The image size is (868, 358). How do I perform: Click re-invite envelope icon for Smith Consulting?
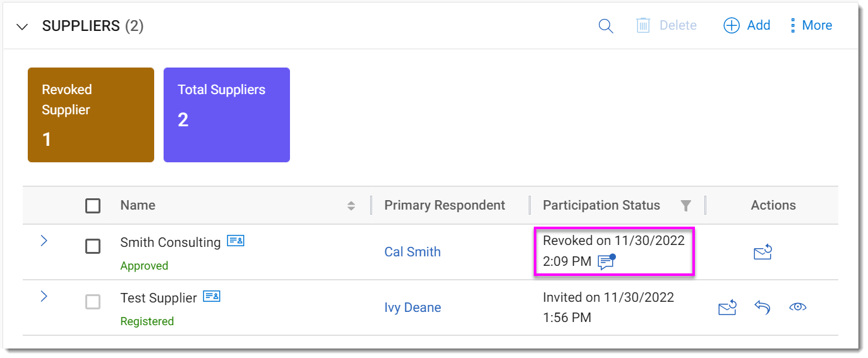[x=763, y=253]
